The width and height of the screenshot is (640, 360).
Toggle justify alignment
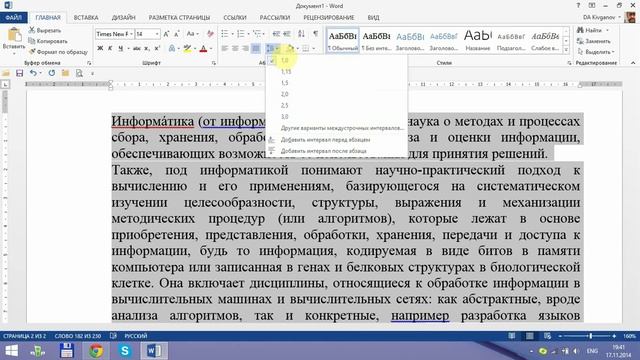[x=256, y=48]
